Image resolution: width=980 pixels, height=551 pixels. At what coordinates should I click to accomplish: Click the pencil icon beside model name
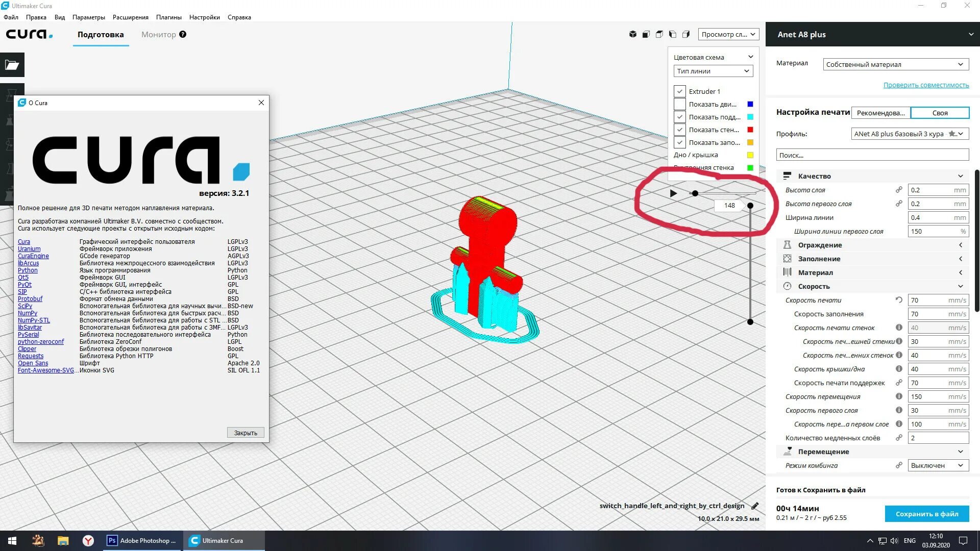(755, 506)
